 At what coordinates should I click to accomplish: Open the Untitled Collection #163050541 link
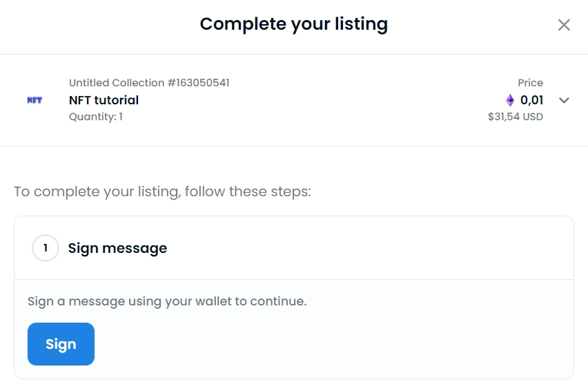coord(149,83)
